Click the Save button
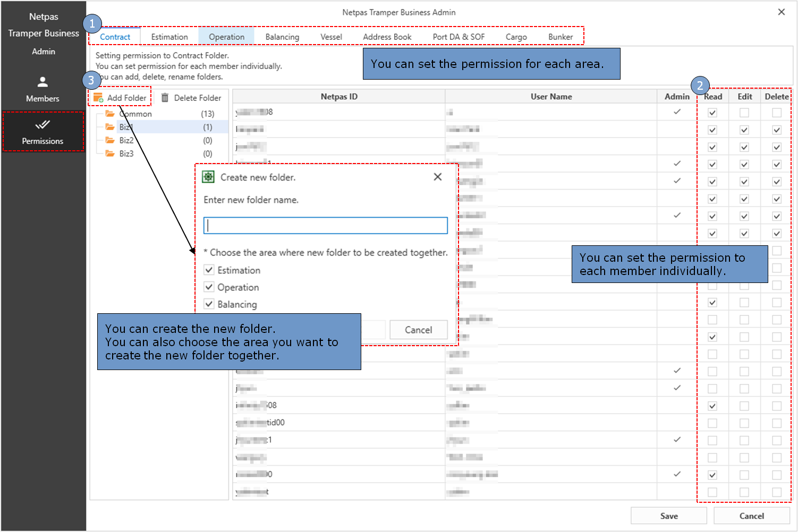 coord(668,516)
